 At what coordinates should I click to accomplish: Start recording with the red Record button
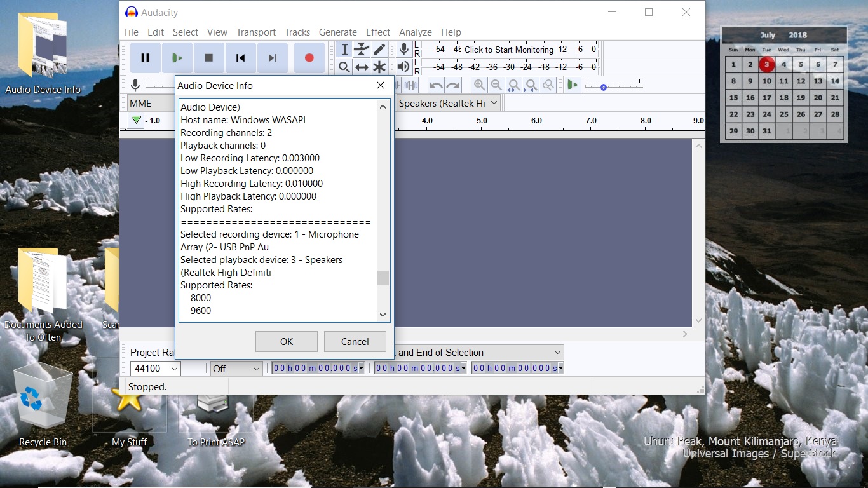tap(309, 58)
